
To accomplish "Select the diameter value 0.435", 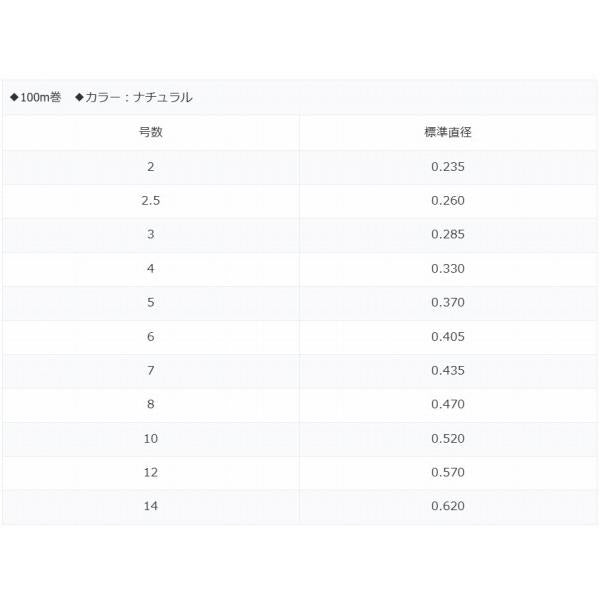I will [448, 370].
